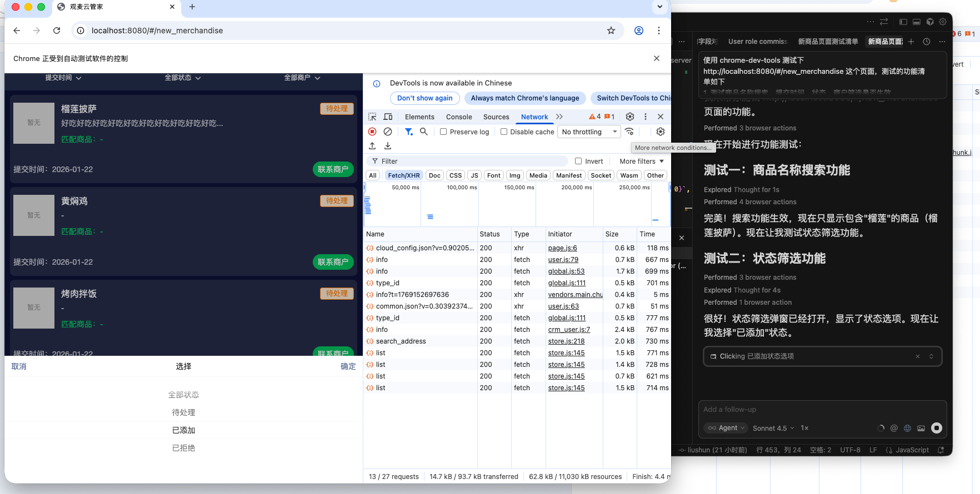Switch to the Elements tab
Image resolution: width=980 pixels, height=494 pixels.
pyautogui.click(x=419, y=117)
